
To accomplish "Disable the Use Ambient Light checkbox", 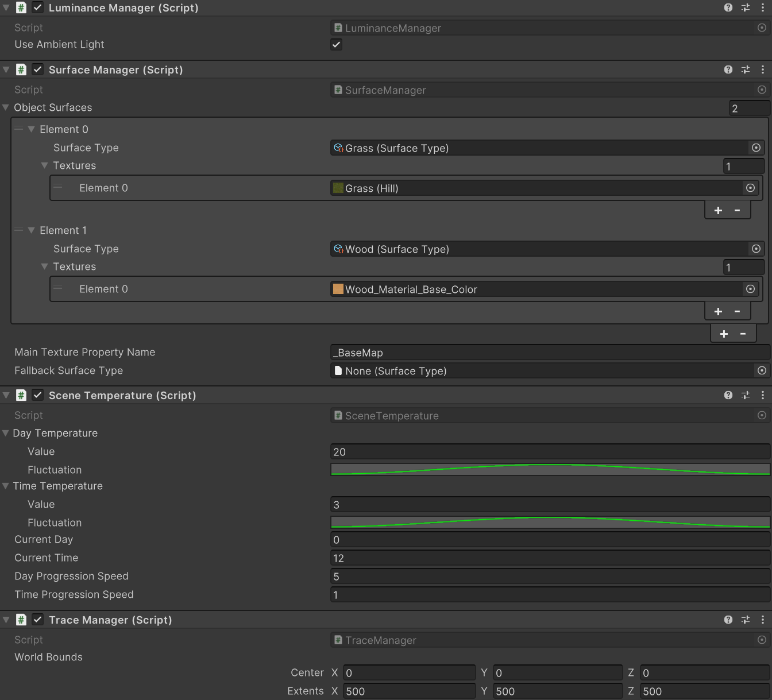I will [337, 45].
